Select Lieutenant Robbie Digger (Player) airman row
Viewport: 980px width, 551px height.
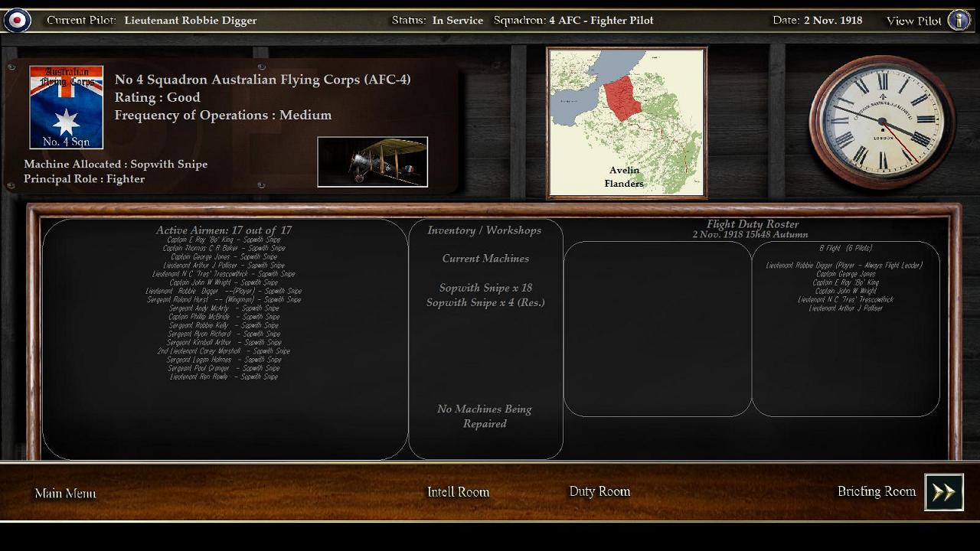(224, 291)
